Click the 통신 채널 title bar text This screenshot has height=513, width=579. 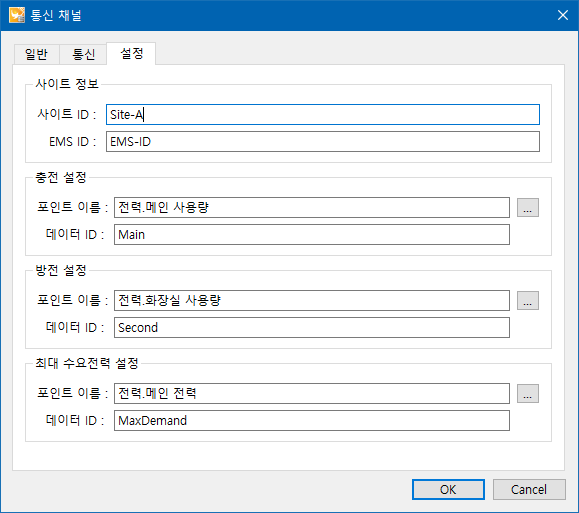pos(56,16)
